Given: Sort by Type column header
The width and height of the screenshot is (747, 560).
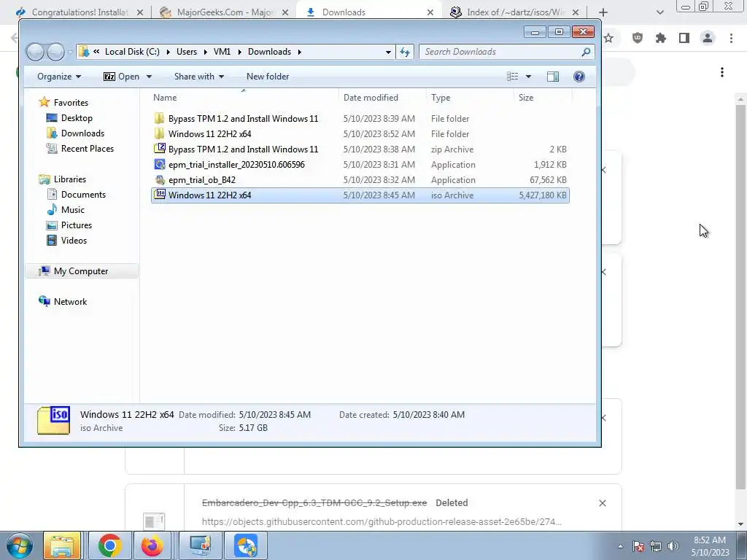Looking at the screenshot, I should coord(471,98).
